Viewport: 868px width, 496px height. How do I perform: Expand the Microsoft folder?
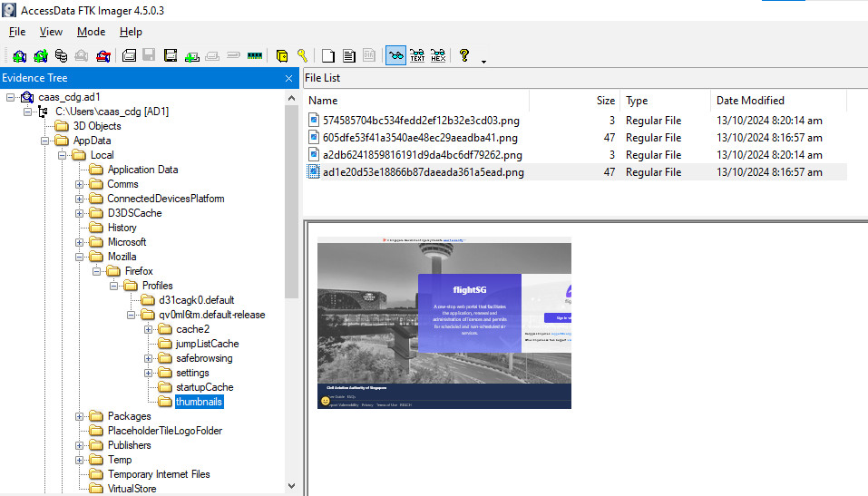pyautogui.click(x=79, y=242)
